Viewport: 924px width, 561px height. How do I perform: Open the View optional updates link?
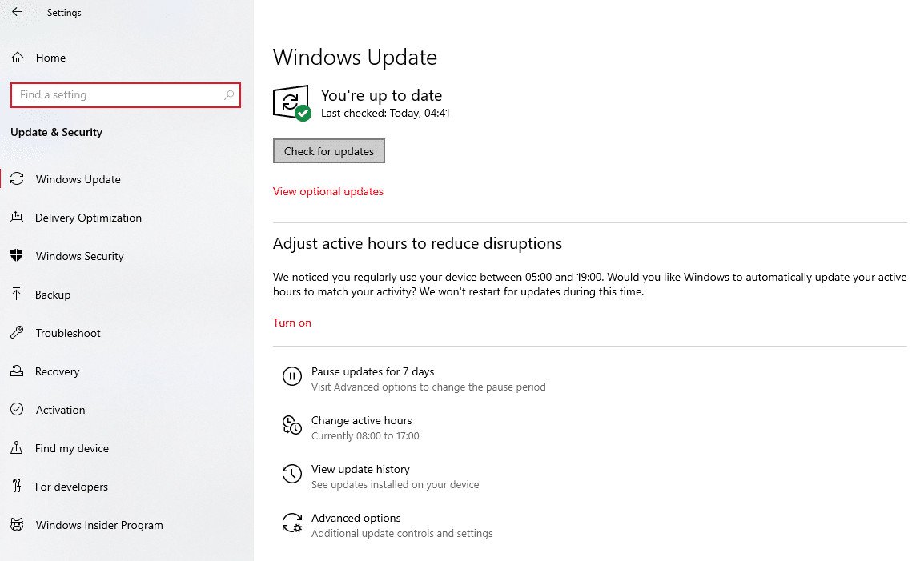point(328,191)
